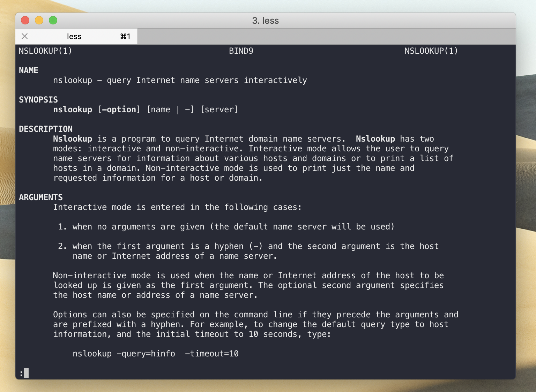Click the left NSLOOKUP(1) page header
The width and height of the screenshot is (536, 392).
pyautogui.click(x=45, y=51)
